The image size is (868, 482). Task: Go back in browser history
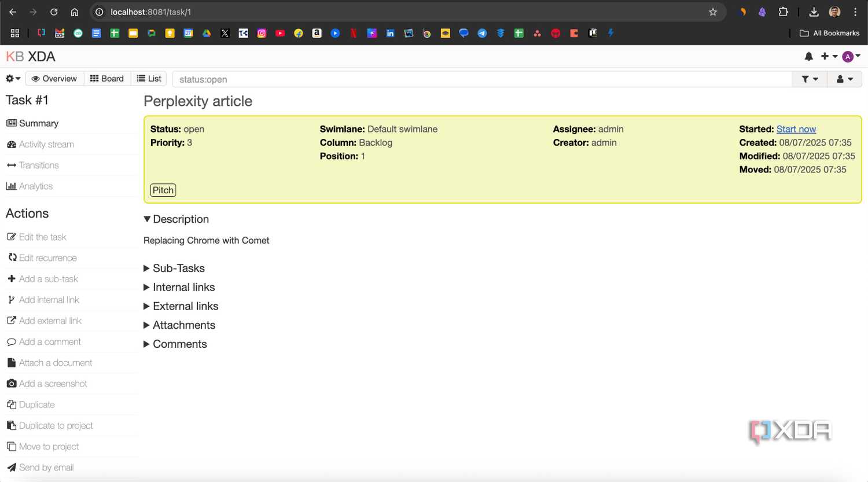click(13, 12)
